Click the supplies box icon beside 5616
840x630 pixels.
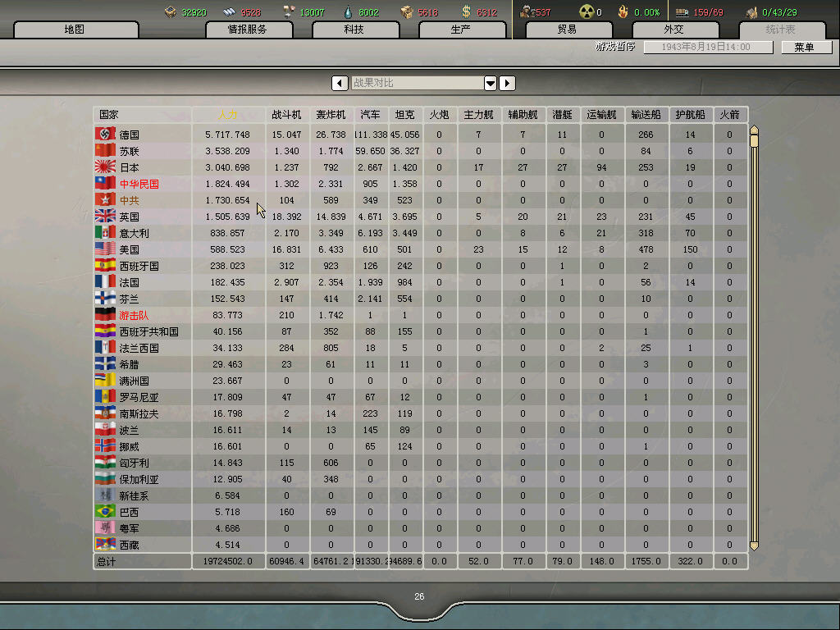point(407,11)
